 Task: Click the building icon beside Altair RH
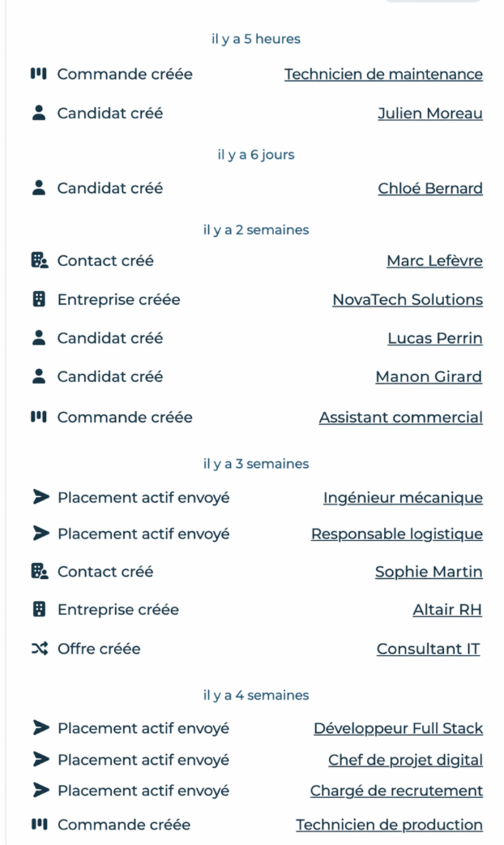pos(39,610)
